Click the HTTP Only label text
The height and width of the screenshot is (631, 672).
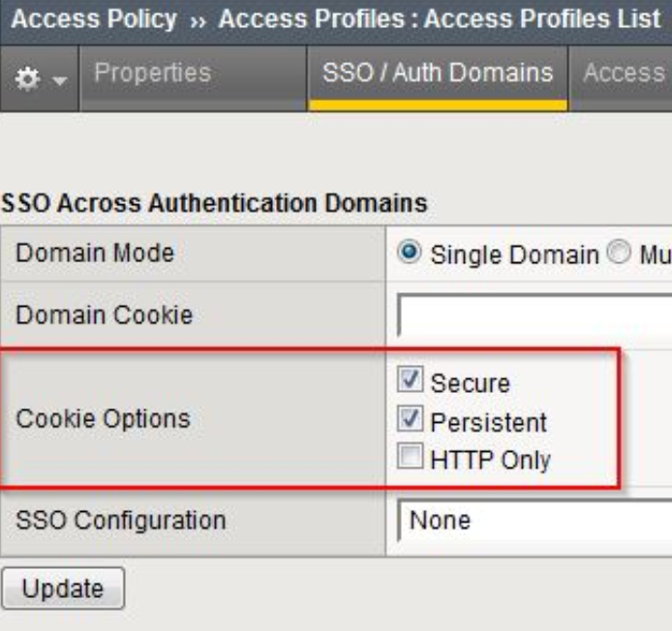click(491, 461)
